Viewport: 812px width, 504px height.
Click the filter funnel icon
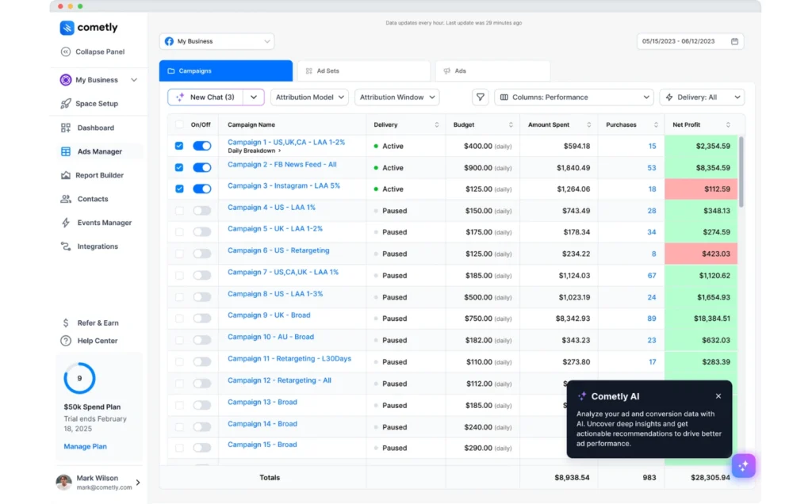[x=480, y=97]
